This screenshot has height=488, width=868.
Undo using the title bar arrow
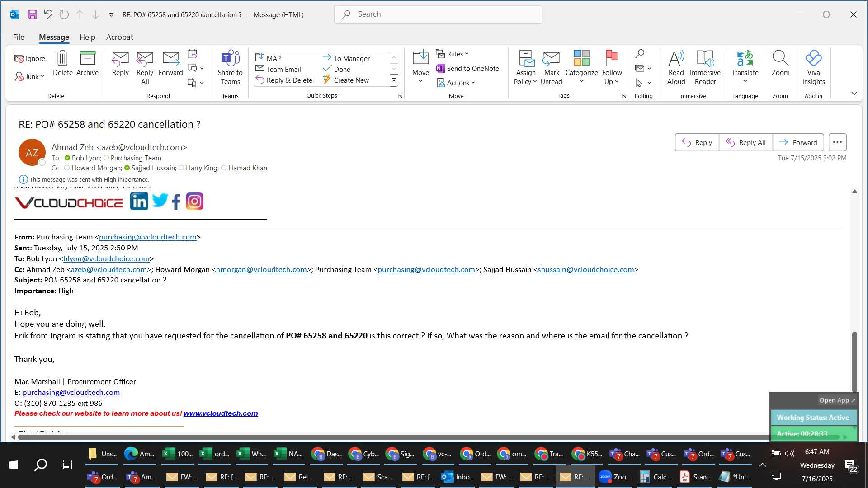[x=48, y=14]
